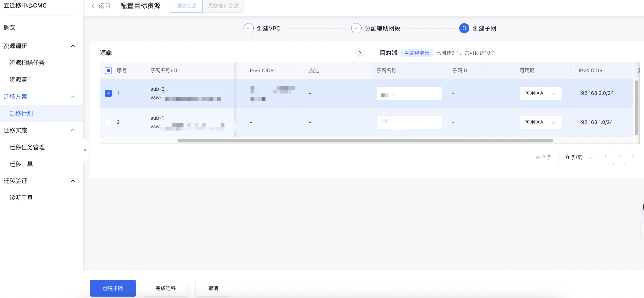Collapse the 迁移方案 sidebar group
The width and height of the screenshot is (644, 298).
click(73, 97)
